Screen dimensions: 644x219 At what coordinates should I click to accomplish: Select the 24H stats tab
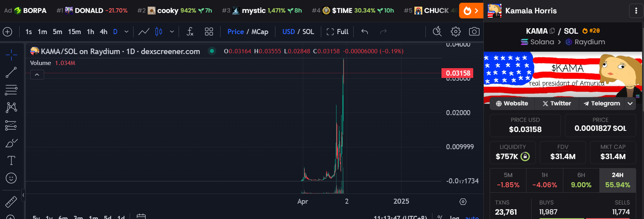click(x=617, y=180)
